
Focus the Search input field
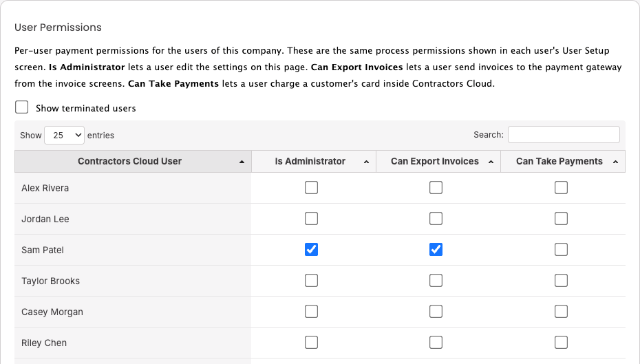564,135
